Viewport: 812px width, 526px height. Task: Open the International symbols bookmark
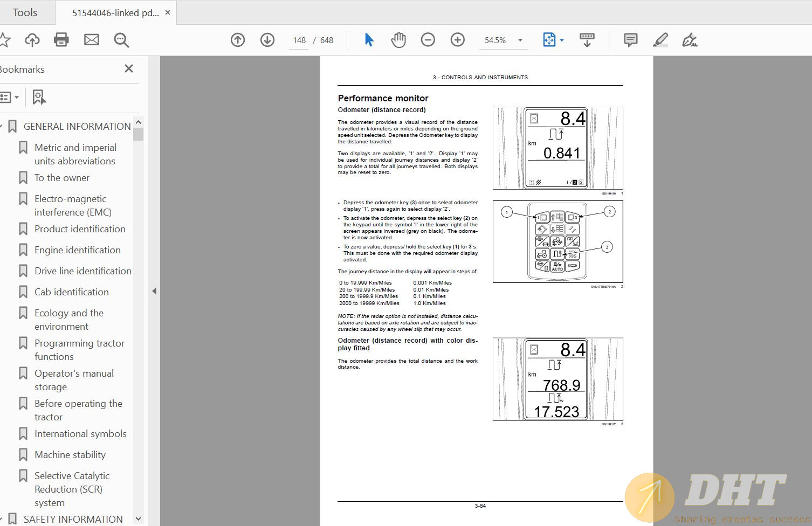pos(80,434)
